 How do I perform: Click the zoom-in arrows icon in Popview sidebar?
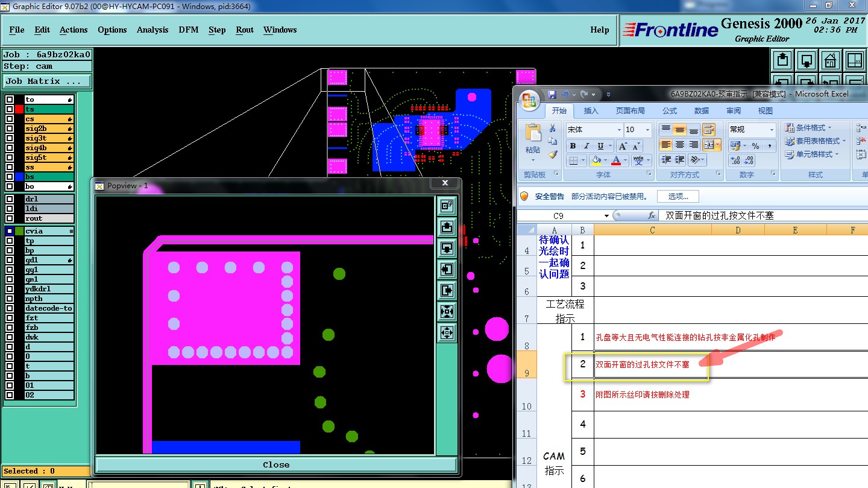[447, 332]
